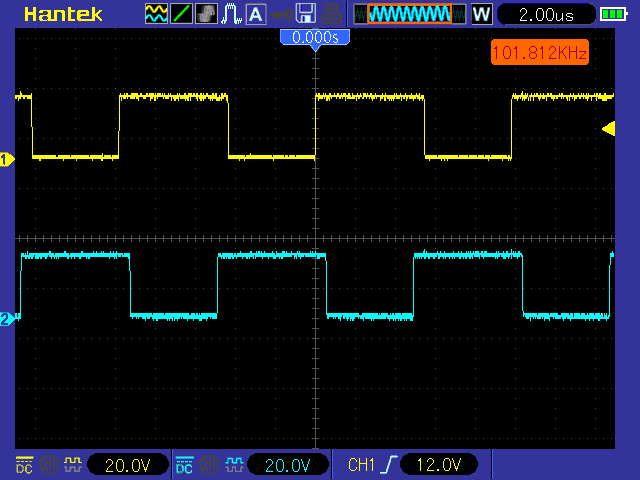Open the CH1 20.0V vertical scale
Screen dimensions: 640x480
click(x=128, y=465)
